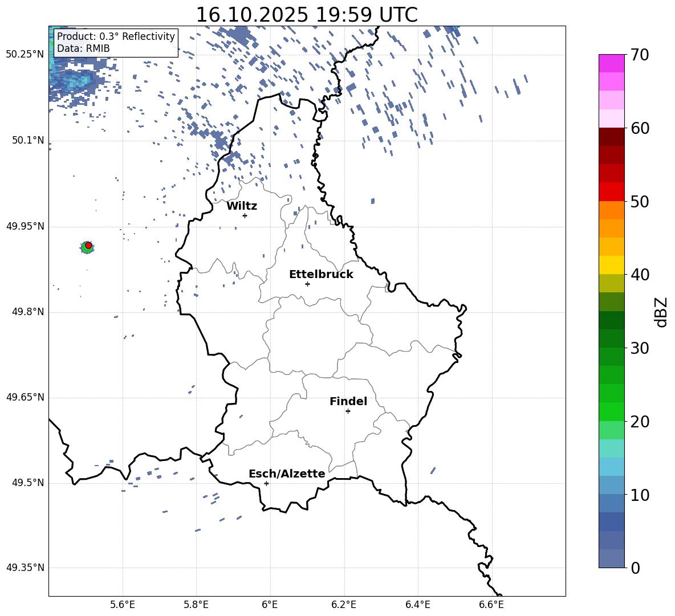Image resolution: width=675 pixels, height=616 pixels.
Task: Click the 6.2°E longitude label
Action: [344, 605]
